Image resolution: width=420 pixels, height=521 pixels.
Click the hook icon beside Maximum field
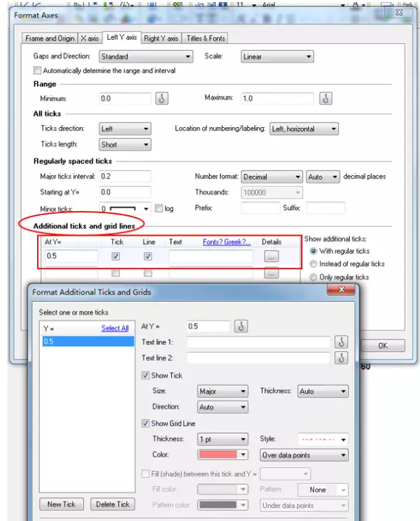click(327, 98)
